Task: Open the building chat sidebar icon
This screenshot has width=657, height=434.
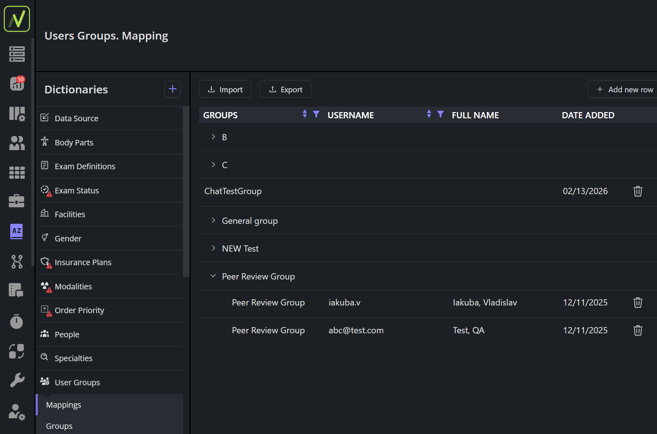Action: click(x=17, y=290)
